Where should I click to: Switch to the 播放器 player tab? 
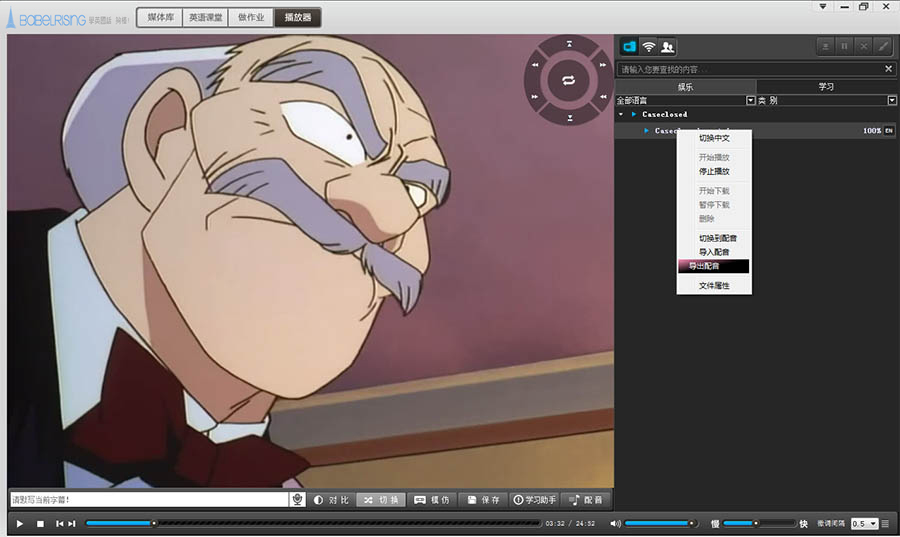(297, 17)
